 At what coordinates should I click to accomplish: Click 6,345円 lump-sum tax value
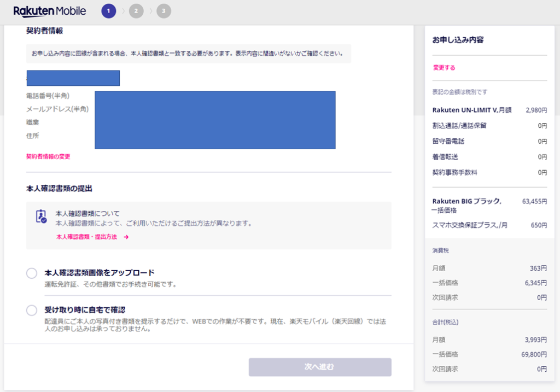pos(536,283)
